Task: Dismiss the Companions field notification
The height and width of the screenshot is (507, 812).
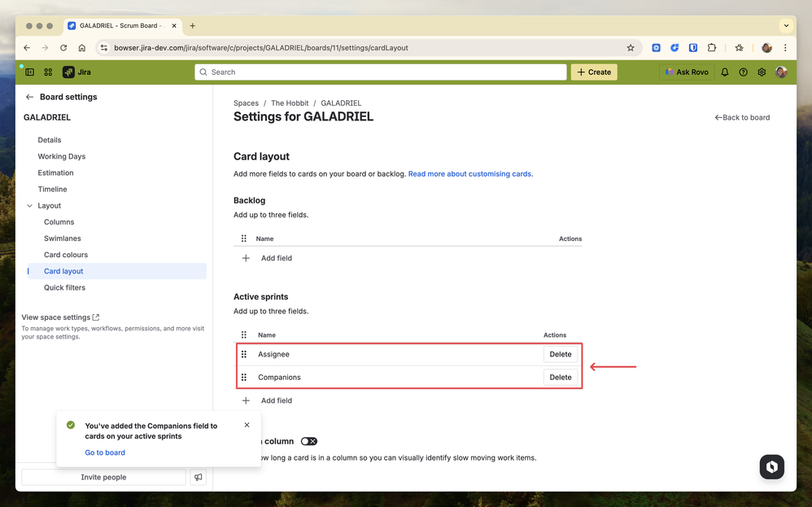Action: [x=247, y=425]
